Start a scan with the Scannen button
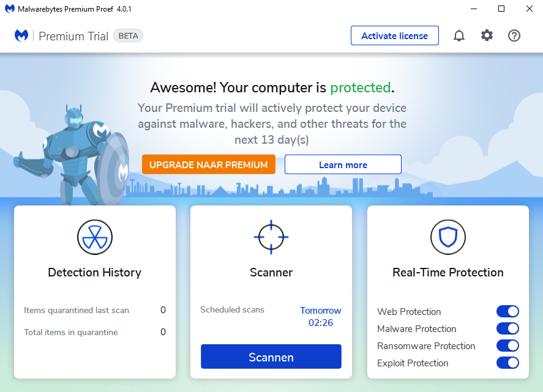The height and width of the screenshot is (392, 543). click(x=271, y=357)
